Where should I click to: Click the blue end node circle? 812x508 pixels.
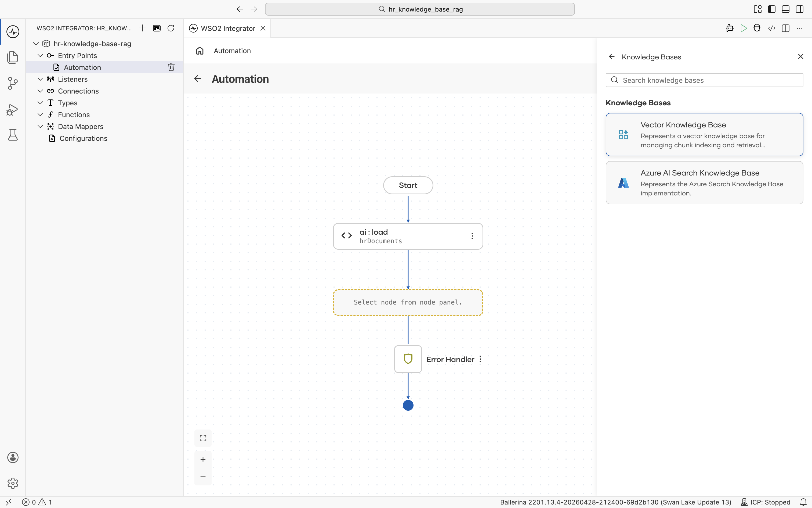click(x=408, y=406)
